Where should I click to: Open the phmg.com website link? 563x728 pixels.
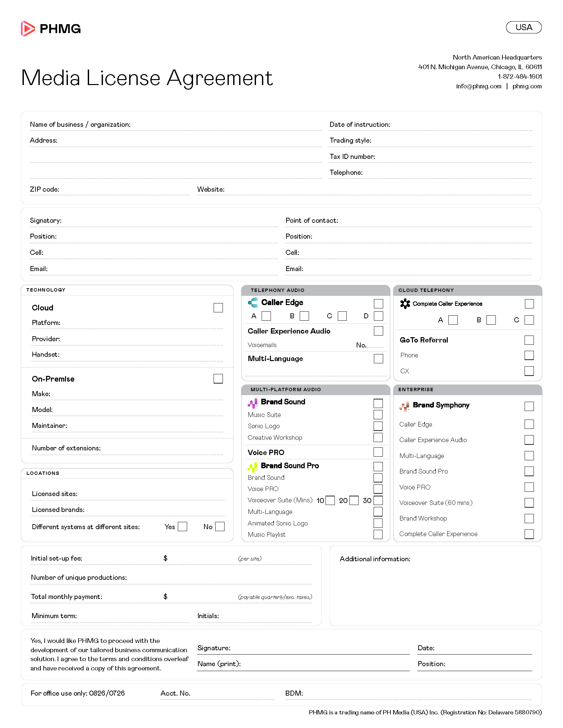pyautogui.click(x=527, y=86)
